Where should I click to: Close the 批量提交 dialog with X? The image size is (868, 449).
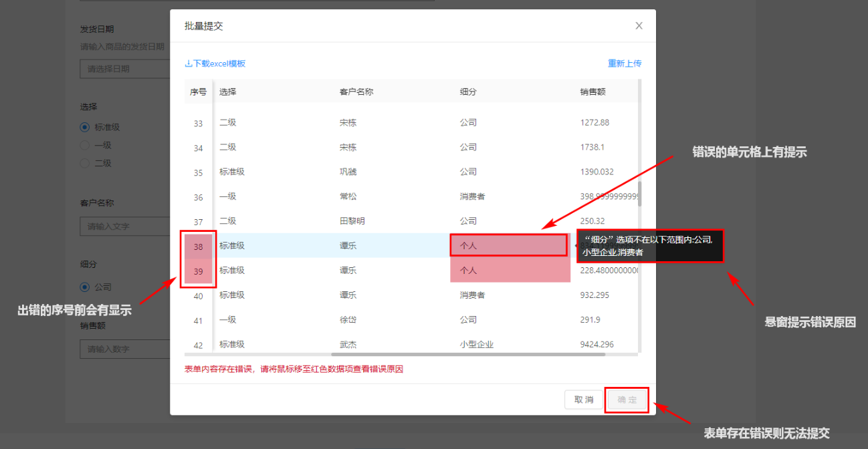click(639, 26)
